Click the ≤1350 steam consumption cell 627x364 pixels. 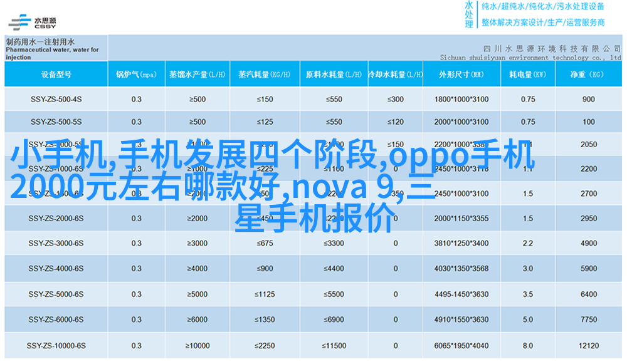(x=265, y=320)
